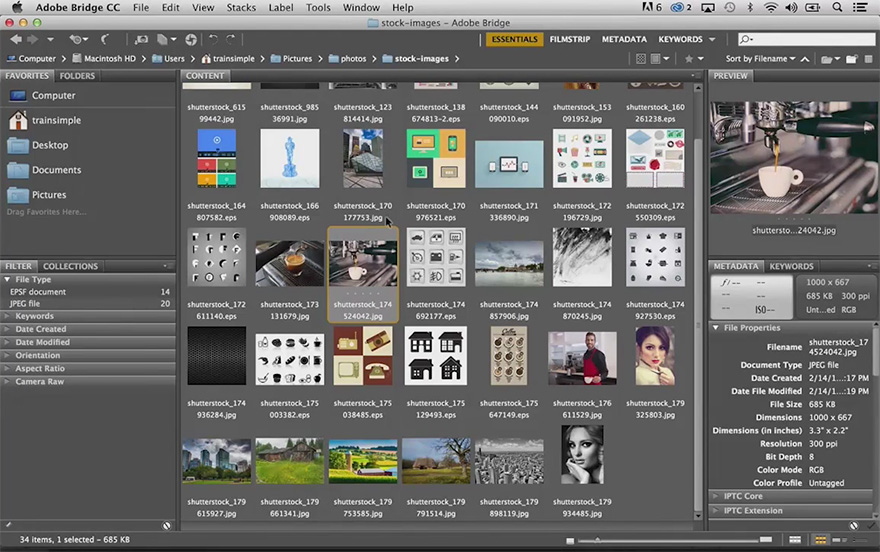The width and height of the screenshot is (880, 552).
Task: Toggle the ascending order arrow
Action: pyautogui.click(x=805, y=59)
